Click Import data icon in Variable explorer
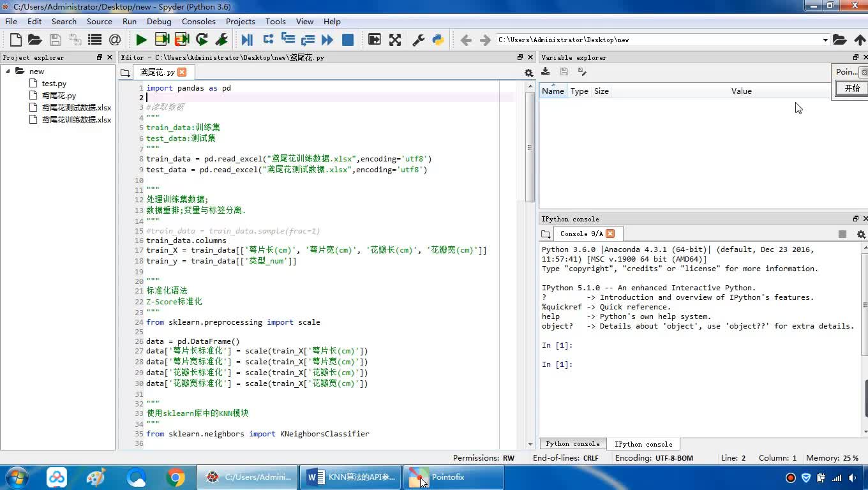 [x=546, y=72]
